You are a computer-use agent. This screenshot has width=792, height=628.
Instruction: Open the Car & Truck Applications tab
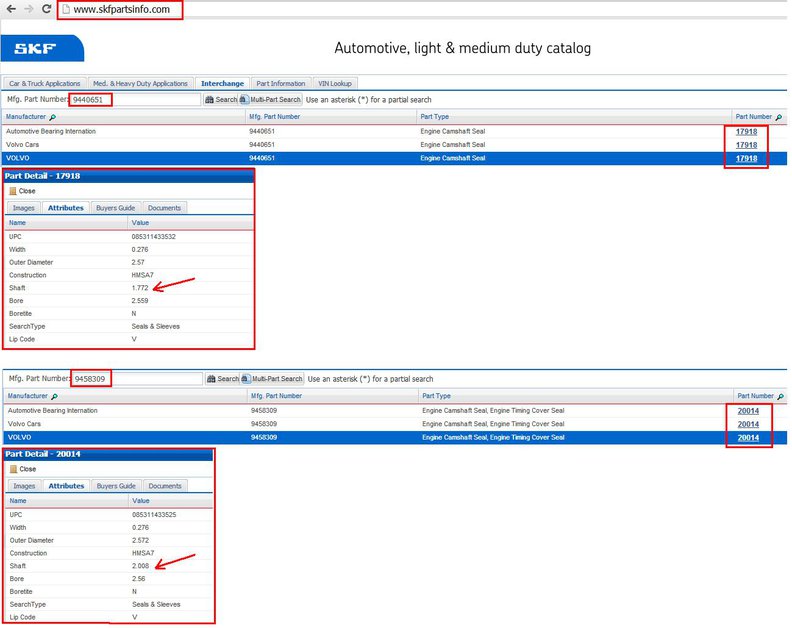[x=44, y=84]
